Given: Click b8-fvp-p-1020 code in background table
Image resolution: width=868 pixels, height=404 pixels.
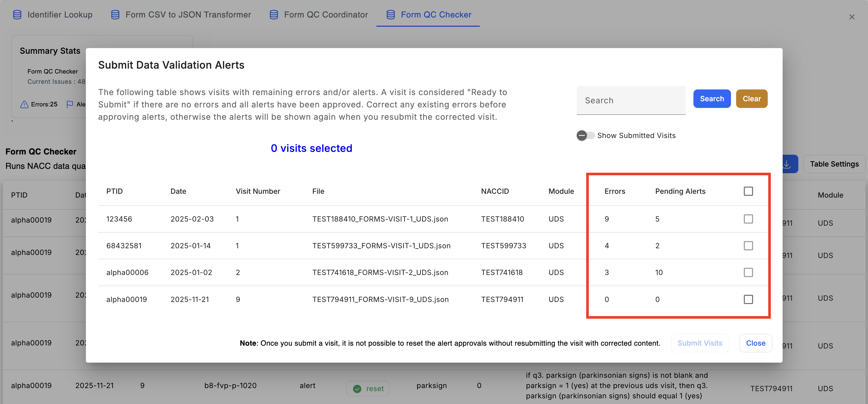Looking at the screenshot, I should pos(230,385).
